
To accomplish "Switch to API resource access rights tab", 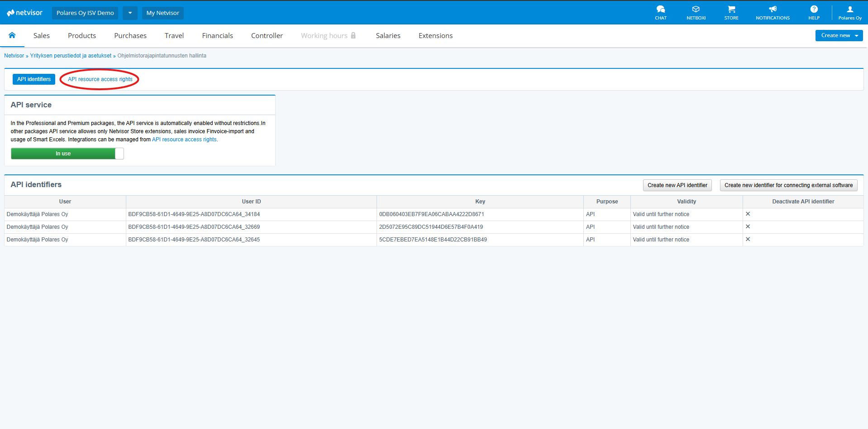I will click(x=100, y=79).
